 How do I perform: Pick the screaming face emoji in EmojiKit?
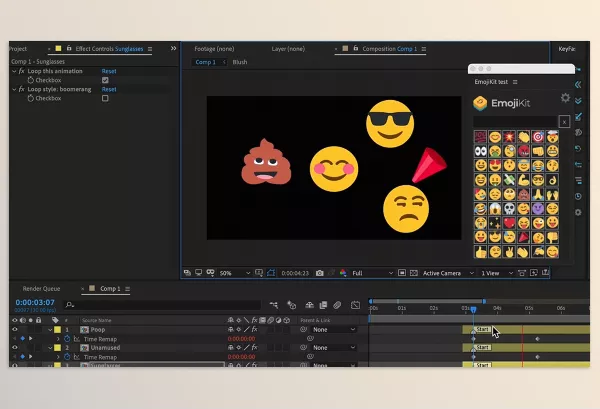495,209
